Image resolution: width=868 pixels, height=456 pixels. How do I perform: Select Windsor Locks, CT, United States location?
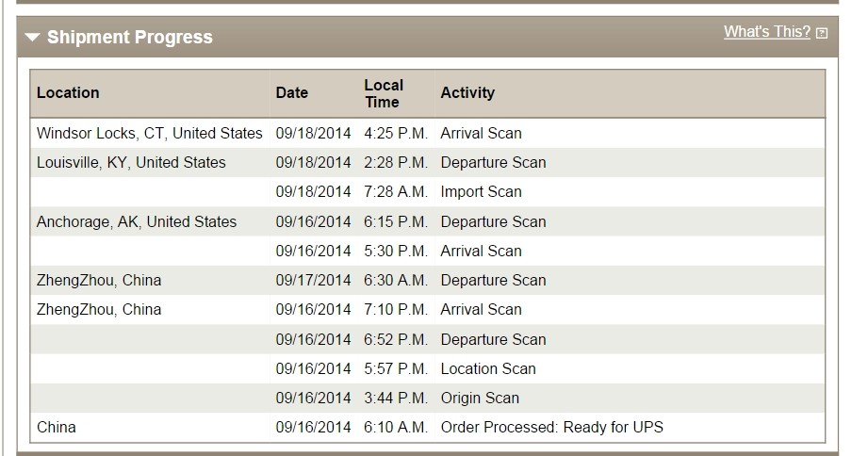(149, 133)
